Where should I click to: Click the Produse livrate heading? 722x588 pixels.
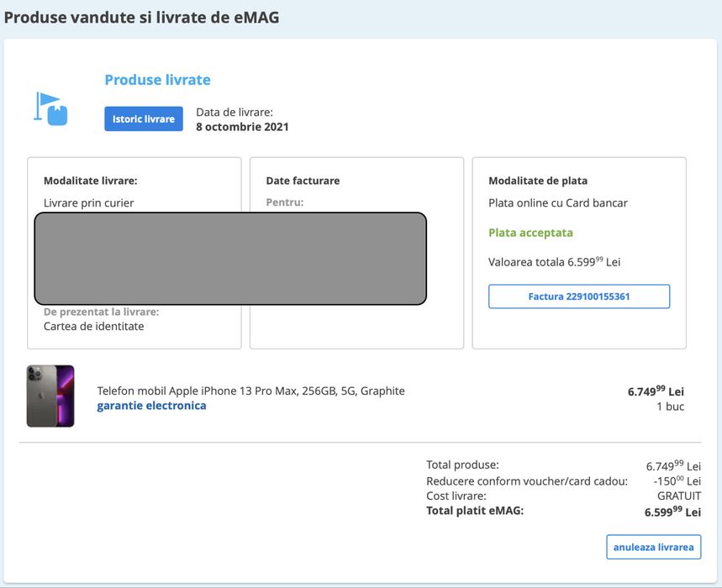coord(157,81)
